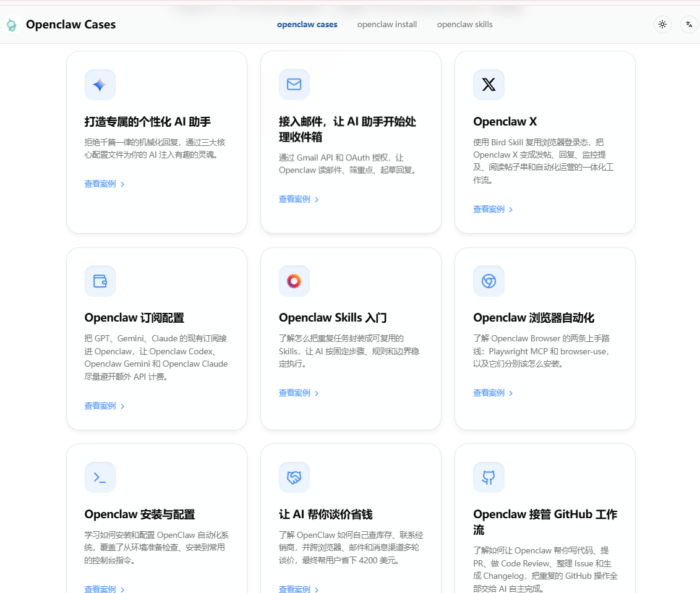
Task: Click the description starting 通过 Gmail API 和 OAuth
Action: [x=348, y=164]
